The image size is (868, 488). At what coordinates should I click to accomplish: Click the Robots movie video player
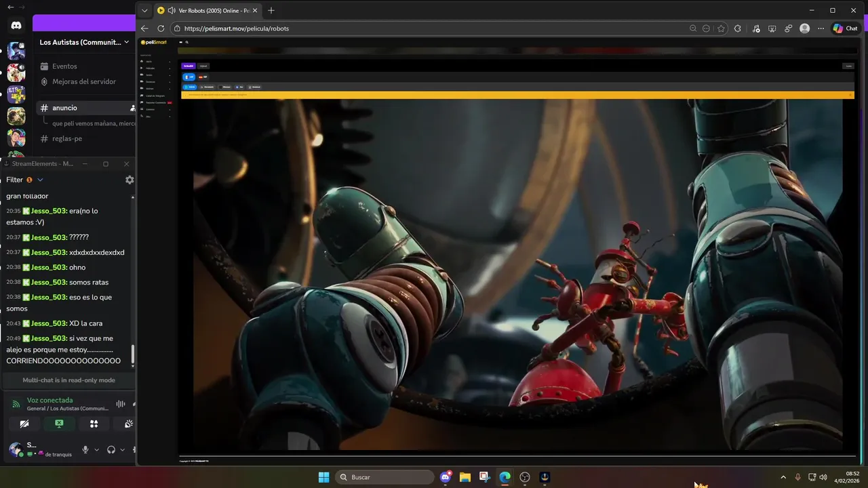517,274
